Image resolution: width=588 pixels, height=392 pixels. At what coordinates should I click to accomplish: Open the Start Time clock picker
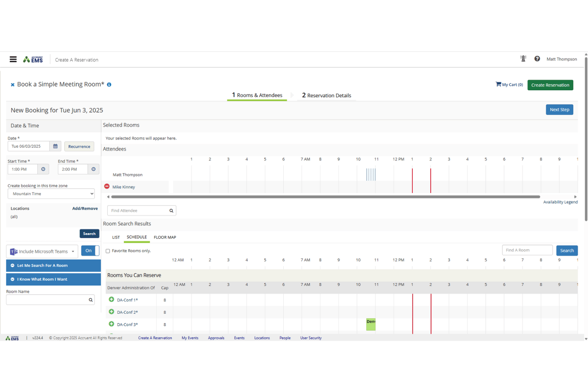(x=43, y=169)
